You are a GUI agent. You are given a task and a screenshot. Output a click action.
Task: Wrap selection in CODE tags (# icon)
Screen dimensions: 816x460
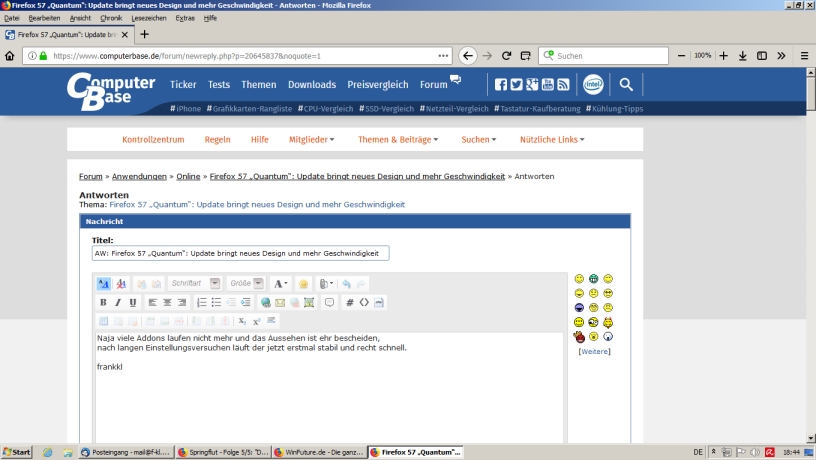350,302
